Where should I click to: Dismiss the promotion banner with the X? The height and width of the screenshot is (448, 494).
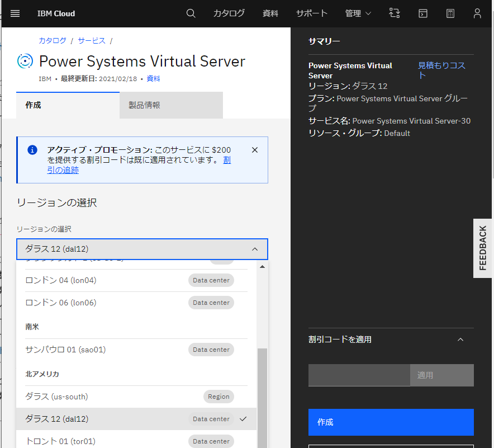click(x=254, y=149)
